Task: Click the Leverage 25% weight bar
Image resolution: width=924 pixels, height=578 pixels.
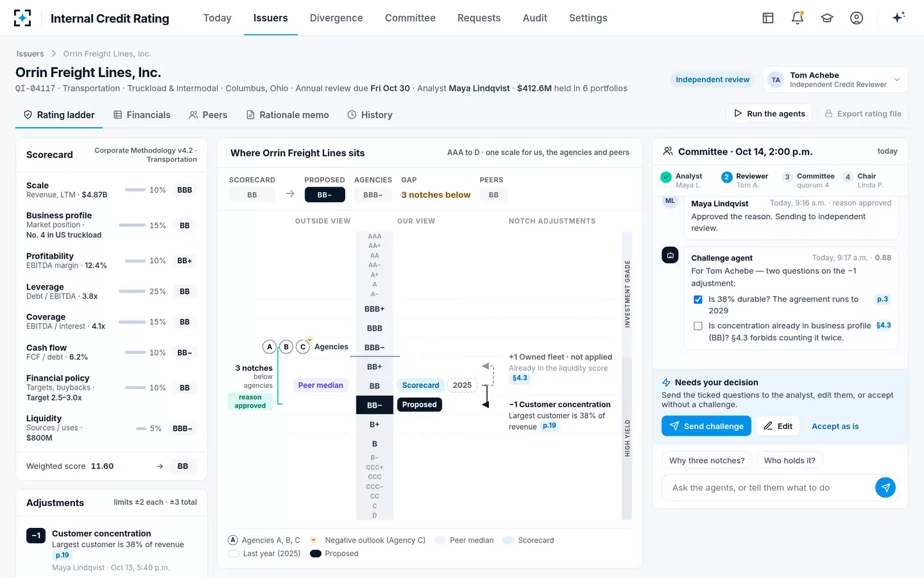Action: [132, 292]
